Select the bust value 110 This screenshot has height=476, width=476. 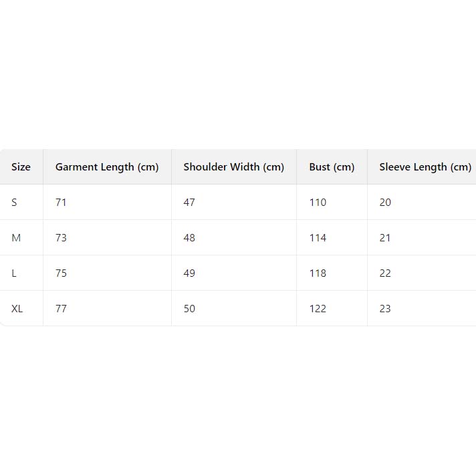[318, 203]
